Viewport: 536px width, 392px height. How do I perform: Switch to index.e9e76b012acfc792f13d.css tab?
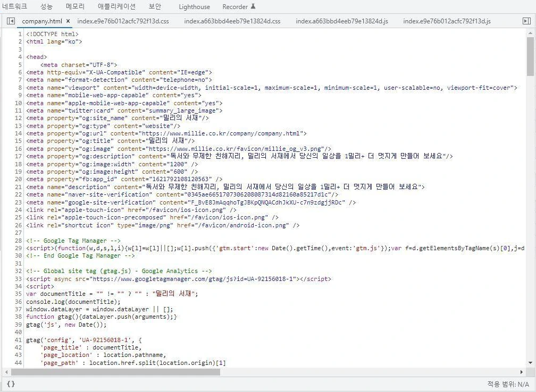click(x=123, y=21)
